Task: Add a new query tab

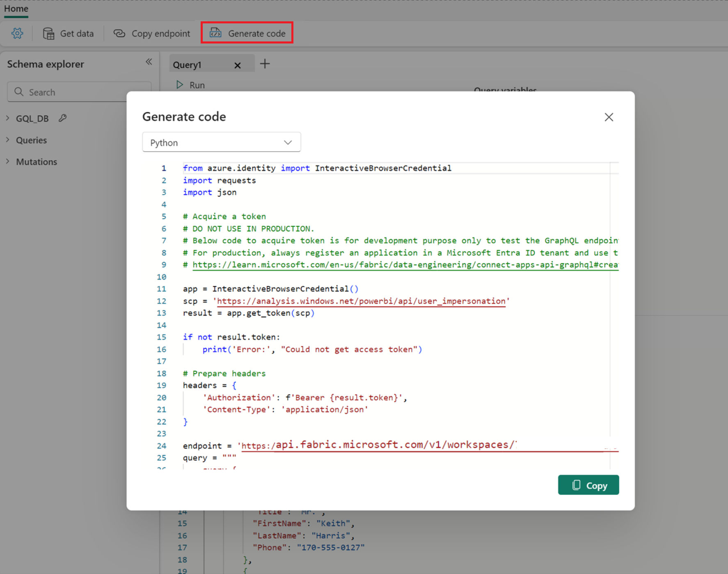Action: (x=265, y=64)
